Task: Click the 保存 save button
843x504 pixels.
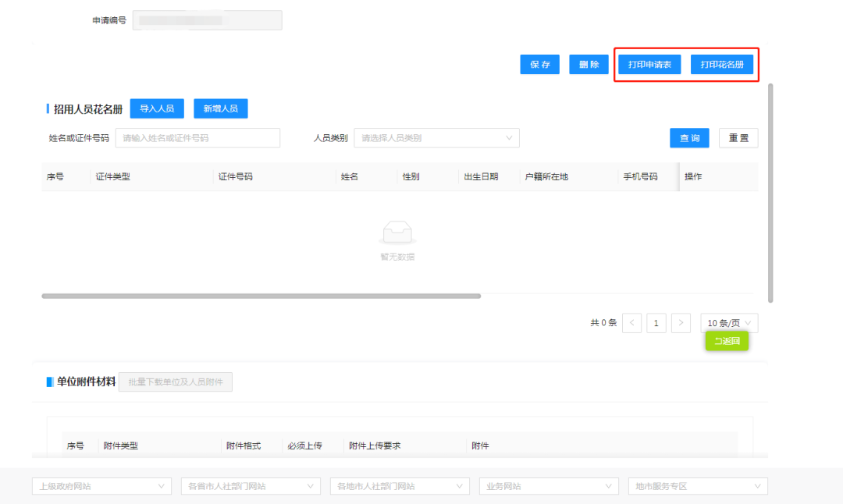Action: click(539, 65)
